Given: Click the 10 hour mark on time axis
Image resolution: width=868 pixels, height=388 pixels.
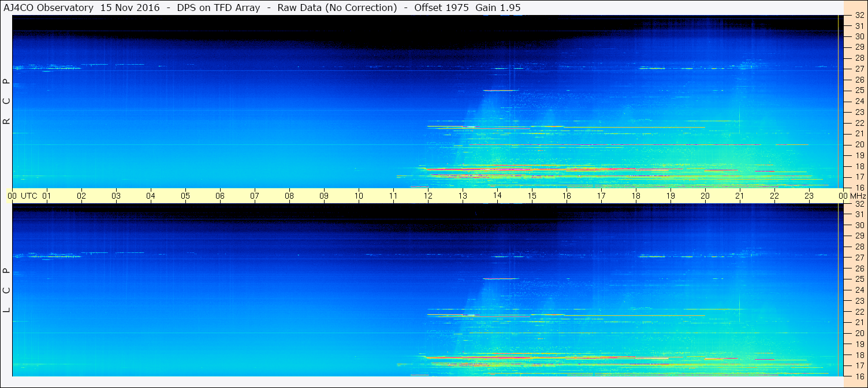Looking at the screenshot, I should [359, 196].
